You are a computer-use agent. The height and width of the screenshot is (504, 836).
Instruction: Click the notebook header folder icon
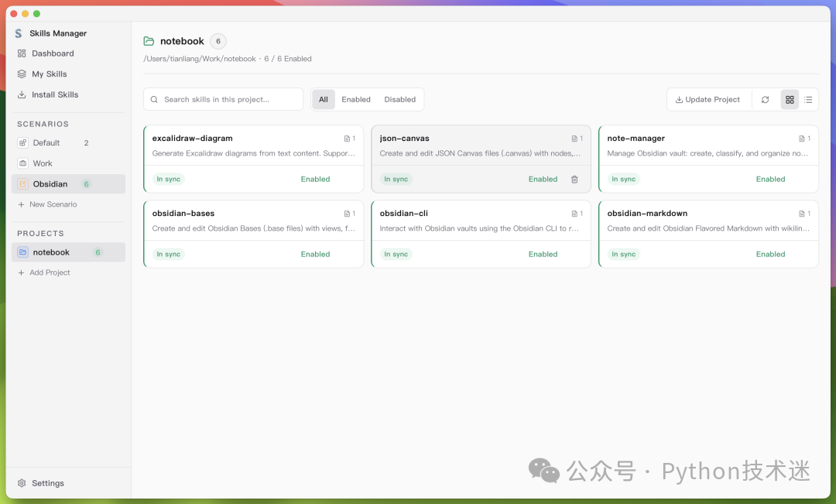coord(149,41)
